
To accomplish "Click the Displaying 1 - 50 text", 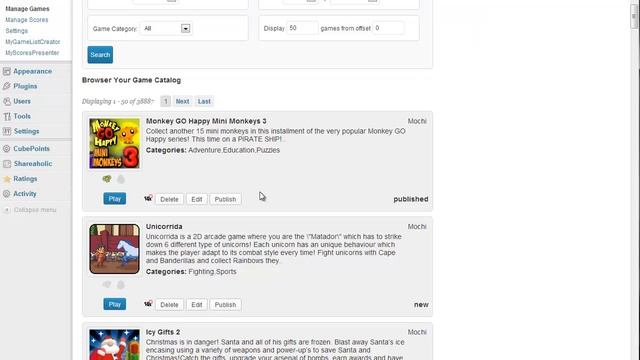I will point(118,101).
